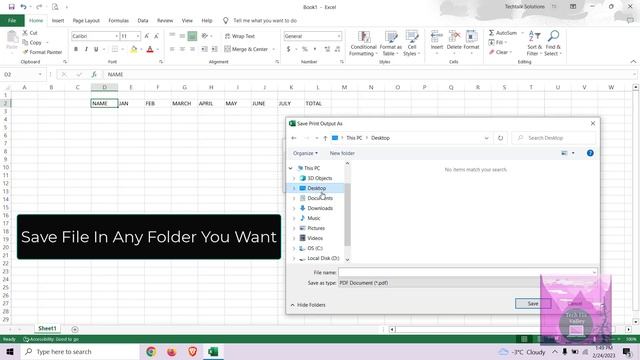Open the File tab
640x360 pixels.
click(x=12, y=20)
